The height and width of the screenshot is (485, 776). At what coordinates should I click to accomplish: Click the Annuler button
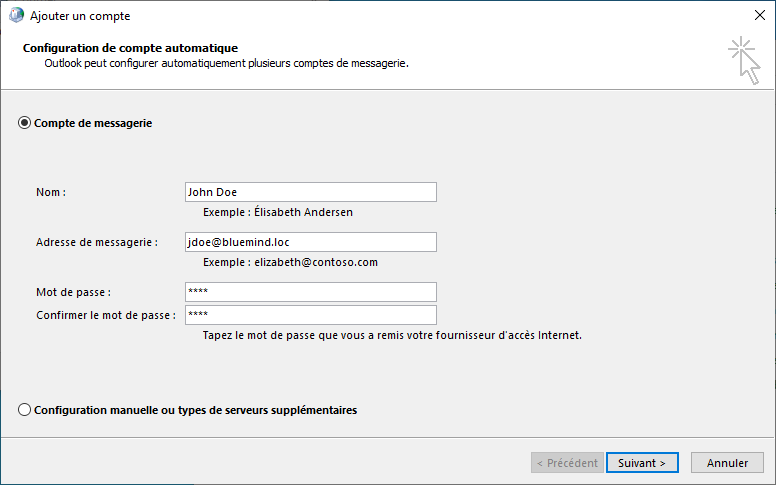coord(727,463)
